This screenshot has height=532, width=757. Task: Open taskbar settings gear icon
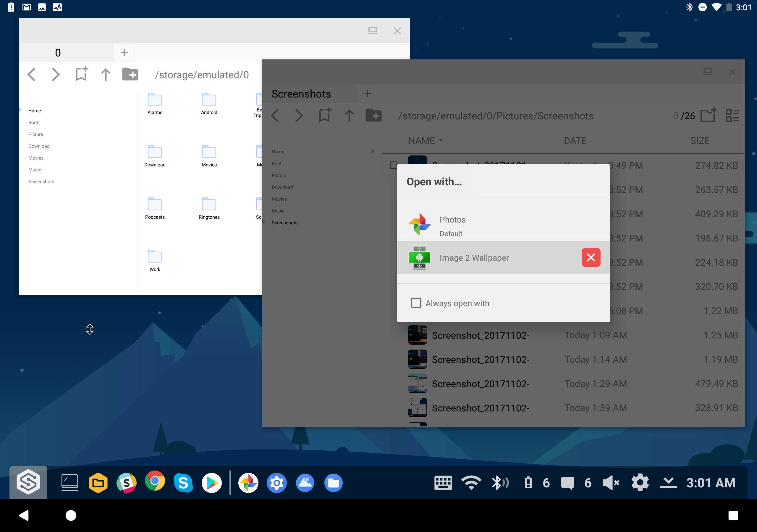pos(640,483)
